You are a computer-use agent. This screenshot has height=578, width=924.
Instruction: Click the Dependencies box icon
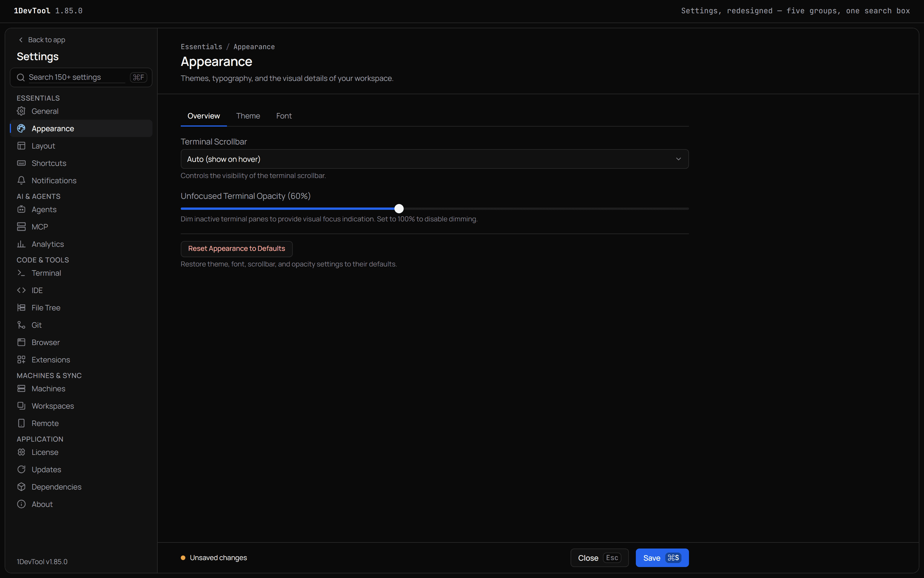pyautogui.click(x=21, y=487)
